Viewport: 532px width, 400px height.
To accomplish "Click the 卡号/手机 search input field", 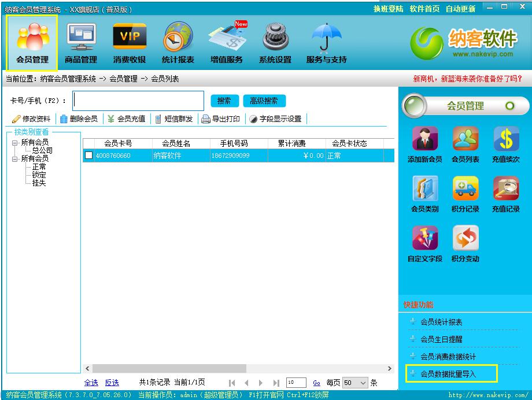I will coord(138,101).
